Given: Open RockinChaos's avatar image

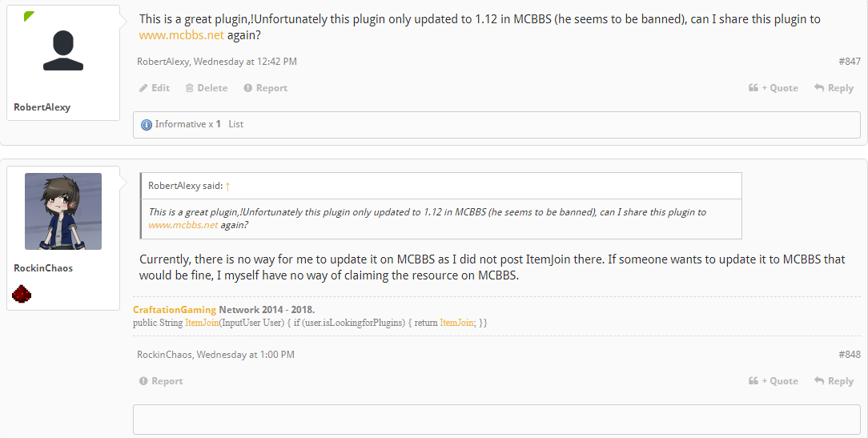Looking at the screenshot, I should pos(63,211).
